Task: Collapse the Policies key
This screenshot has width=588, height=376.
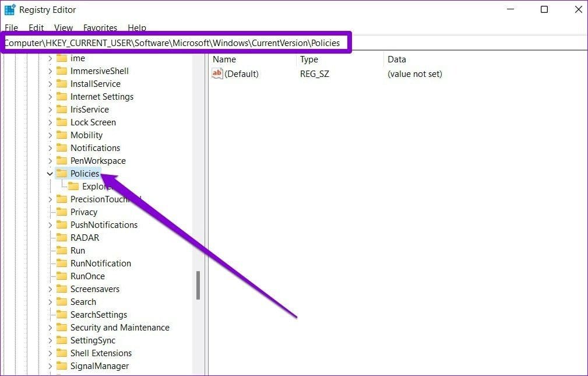Action: pos(50,174)
